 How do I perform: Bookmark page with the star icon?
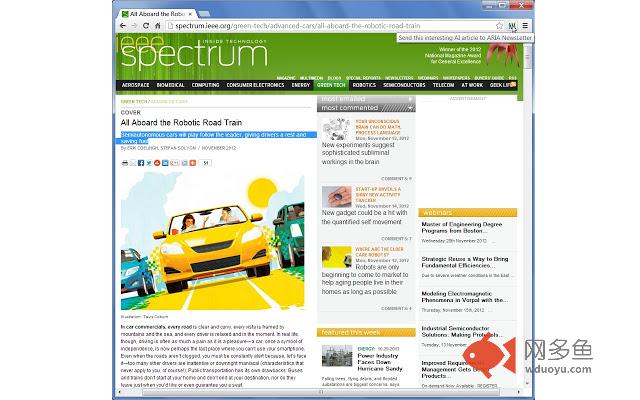click(x=499, y=26)
